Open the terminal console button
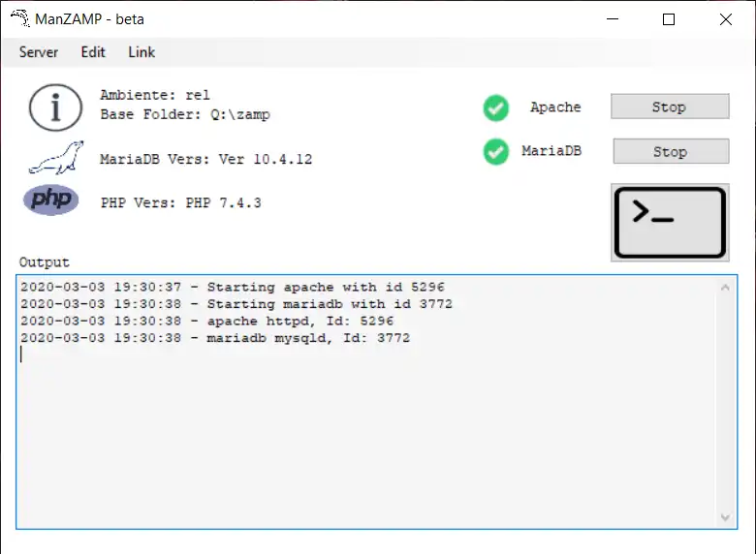The image size is (756, 554). point(670,223)
